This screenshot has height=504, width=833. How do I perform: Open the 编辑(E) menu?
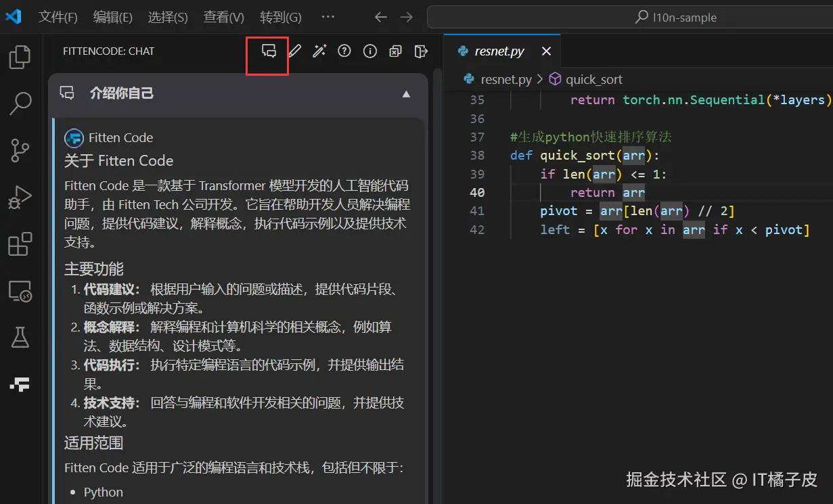(x=112, y=17)
